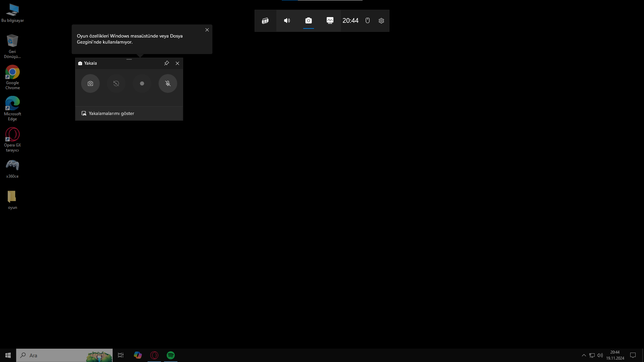Dismiss the game features notification tooltip
Viewport: 644px width, 362px height.
[207, 30]
